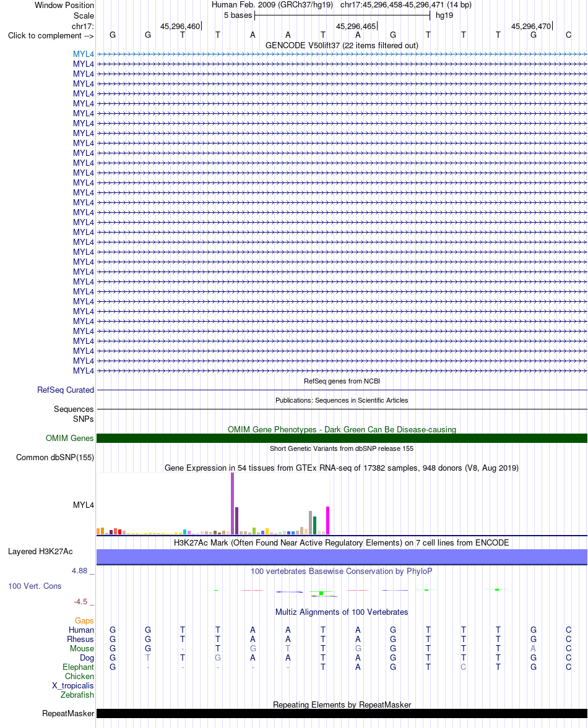Click the chr17:45,296,458-45,296,471 (14 bp) position text
The image size is (588, 728).
coord(405,5)
